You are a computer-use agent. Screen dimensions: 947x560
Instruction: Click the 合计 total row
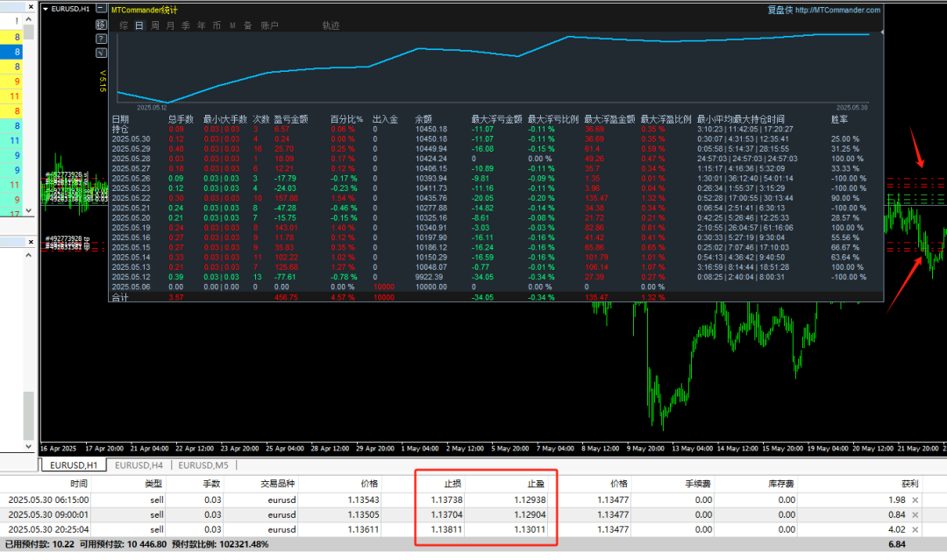(x=495, y=297)
